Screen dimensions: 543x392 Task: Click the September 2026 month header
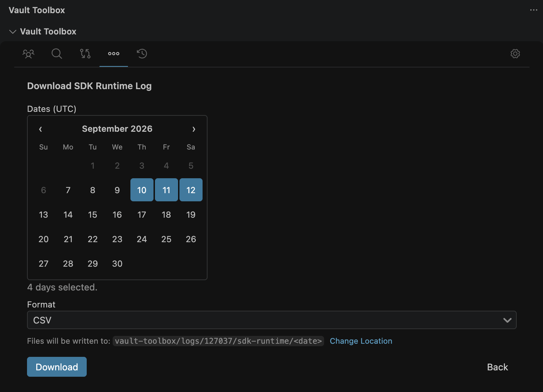pyautogui.click(x=117, y=129)
